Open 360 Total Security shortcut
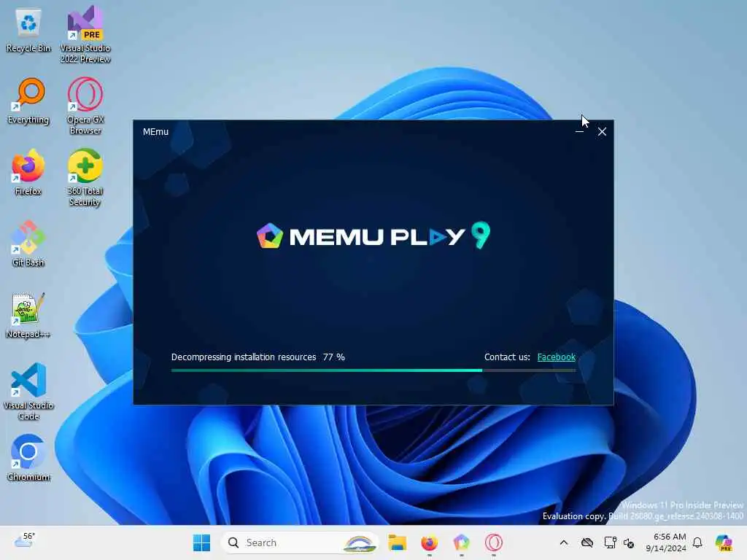Viewport: 747px width, 560px height. 85,178
